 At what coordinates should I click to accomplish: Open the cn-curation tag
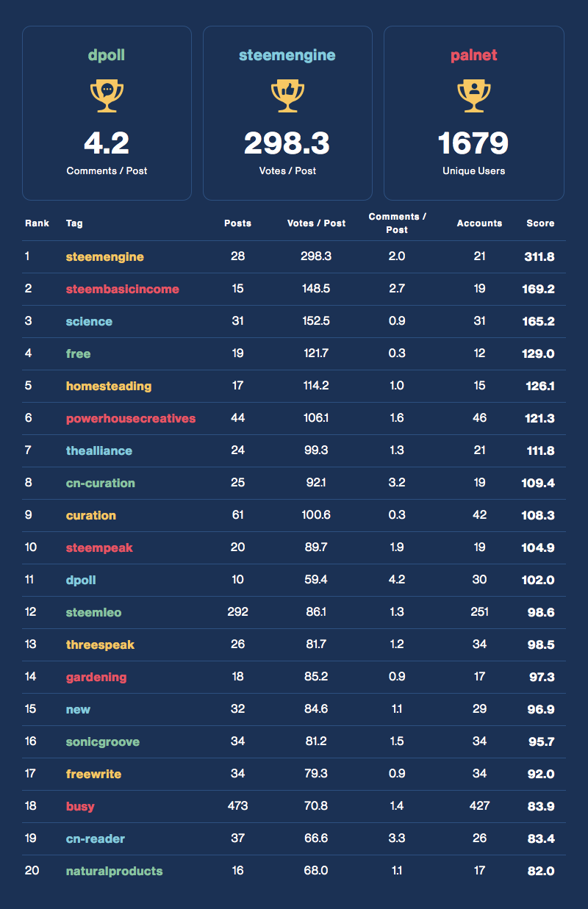pos(100,483)
